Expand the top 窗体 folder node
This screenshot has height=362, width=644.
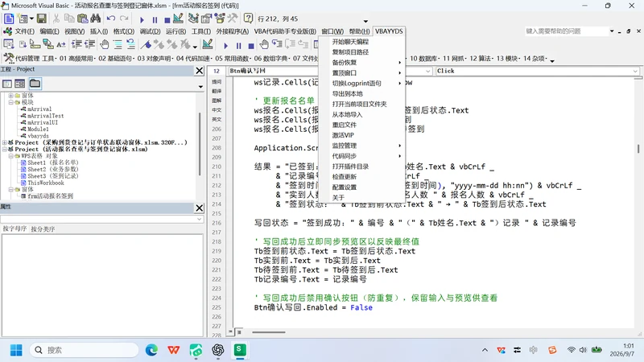[10, 95]
